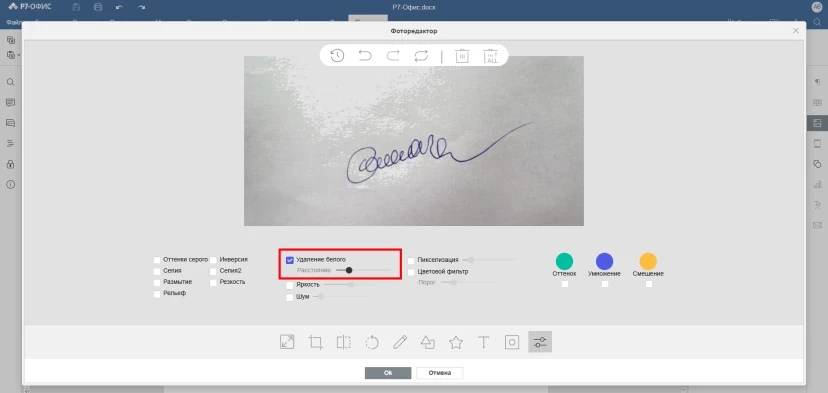
Task: Open the History clock icon
Action: point(337,55)
